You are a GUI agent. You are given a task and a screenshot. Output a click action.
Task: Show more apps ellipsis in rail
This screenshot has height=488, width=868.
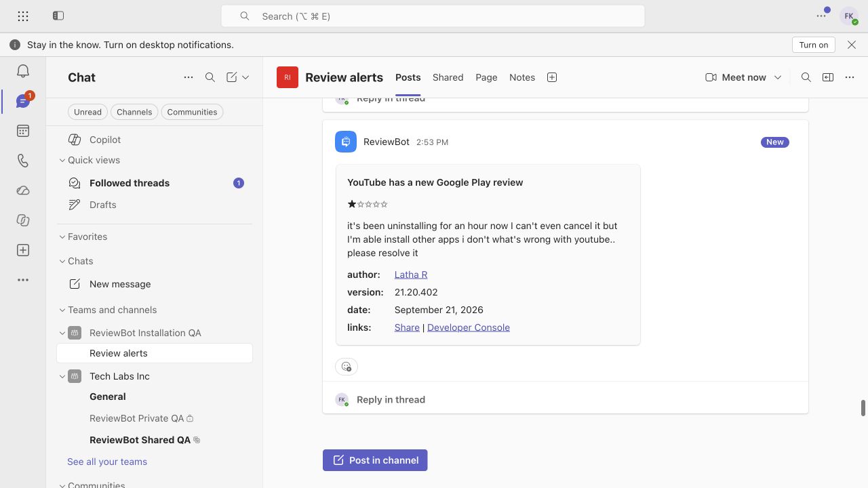click(x=23, y=280)
